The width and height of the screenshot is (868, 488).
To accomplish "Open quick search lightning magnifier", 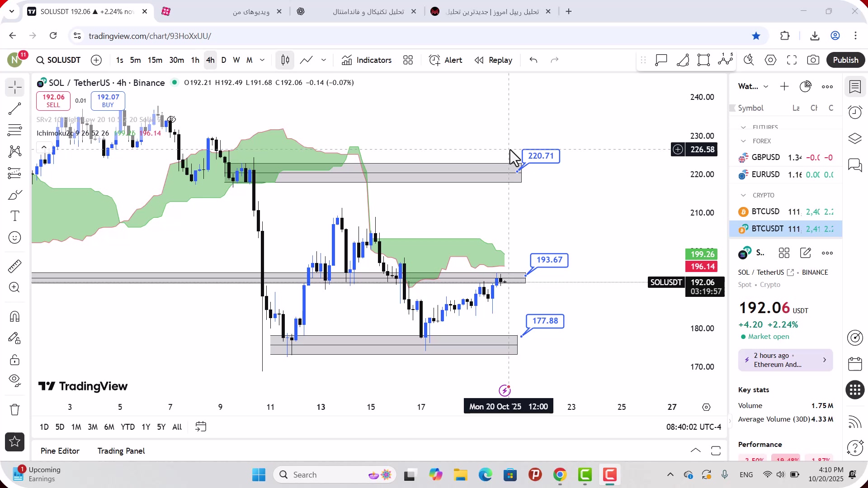I will pyautogui.click(x=749, y=60).
